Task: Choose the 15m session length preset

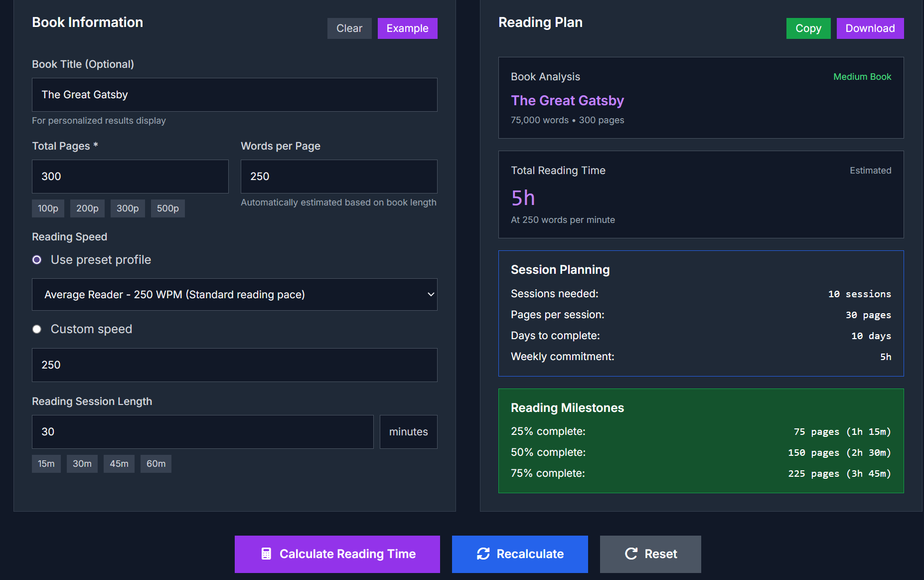Action: 46,464
